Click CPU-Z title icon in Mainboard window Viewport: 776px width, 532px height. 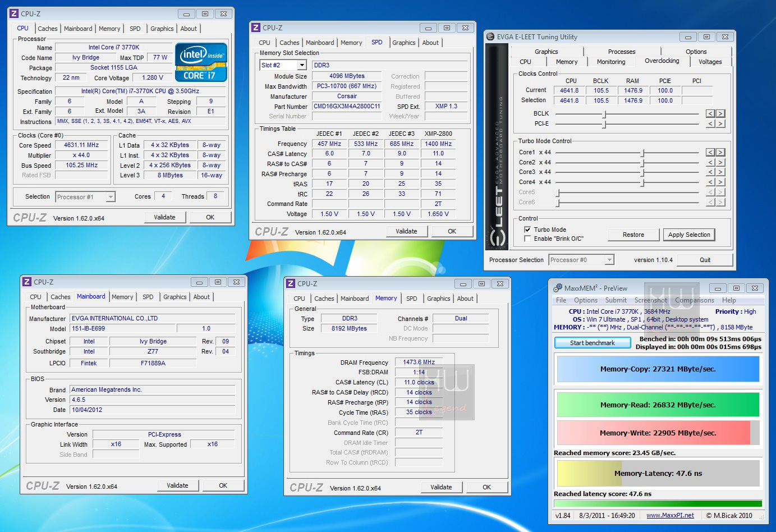point(27,282)
